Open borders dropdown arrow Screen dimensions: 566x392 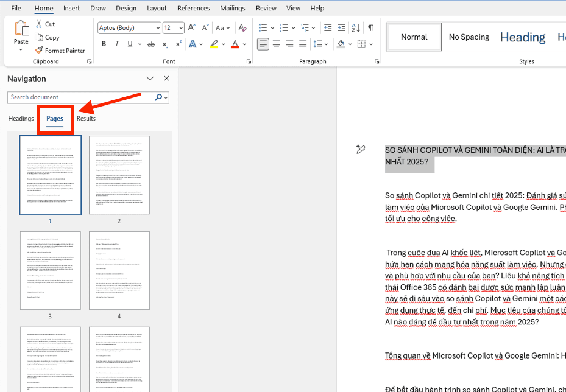coord(372,44)
